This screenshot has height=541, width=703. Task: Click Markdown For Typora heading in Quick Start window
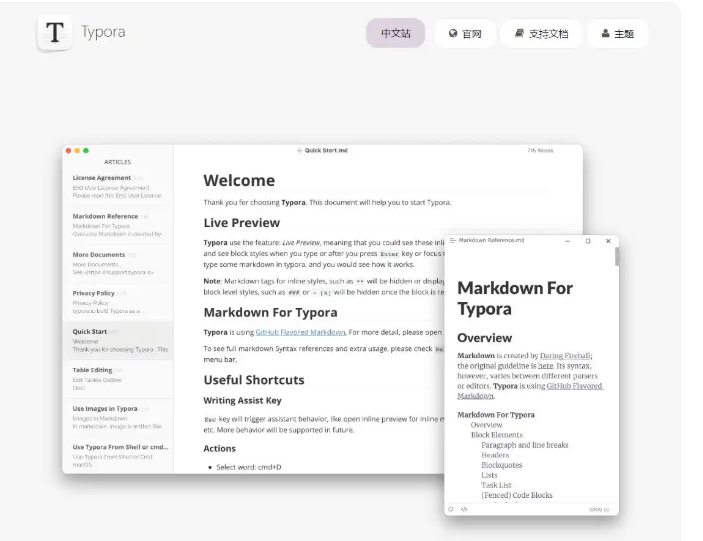tap(270, 312)
